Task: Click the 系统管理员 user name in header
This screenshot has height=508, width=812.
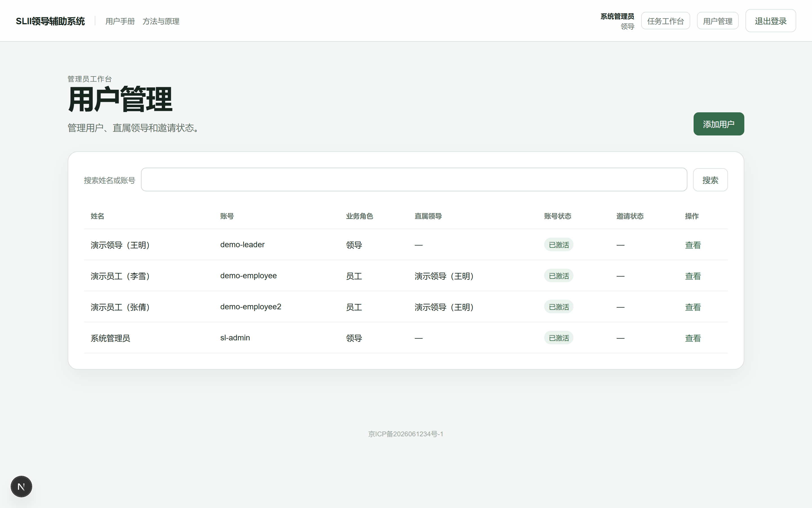Action: pyautogui.click(x=617, y=16)
